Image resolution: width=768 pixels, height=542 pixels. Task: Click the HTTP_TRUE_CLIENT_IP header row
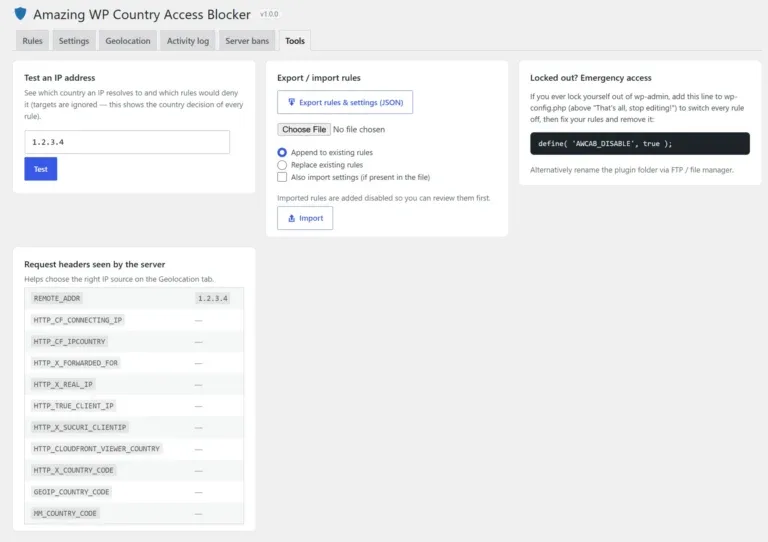click(134, 406)
